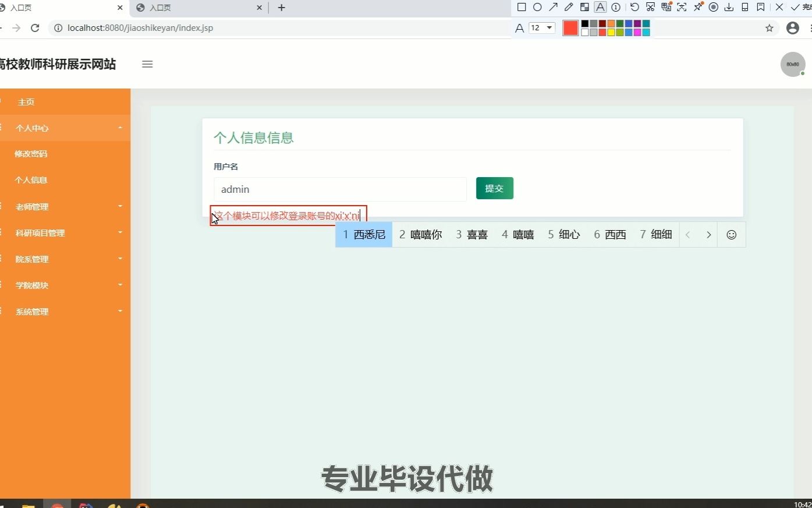Expand the 院系管理 sidebar section
Screen dimensions: 812x508
tap(65, 259)
